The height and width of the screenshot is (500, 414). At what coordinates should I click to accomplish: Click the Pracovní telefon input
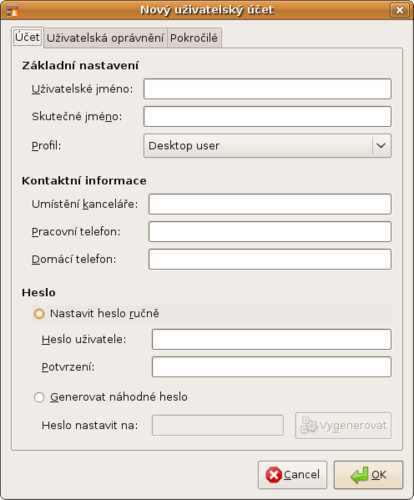point(270,232)
